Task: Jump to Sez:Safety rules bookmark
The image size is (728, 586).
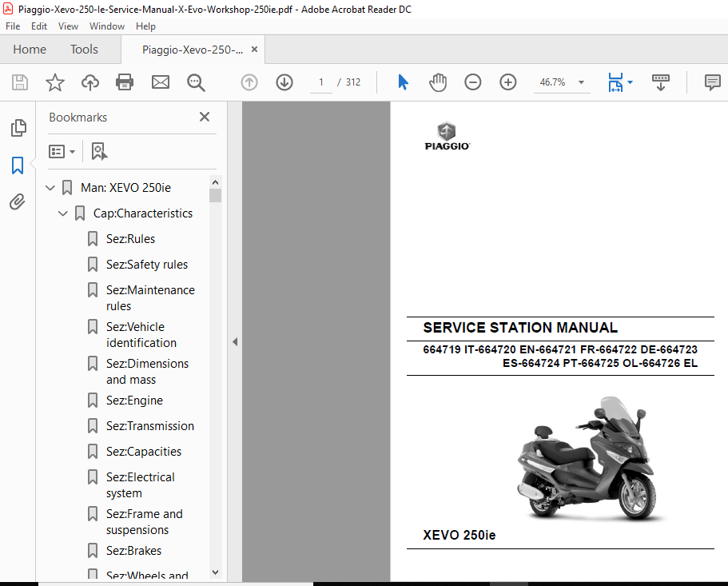Action: [x=147, y=264]
